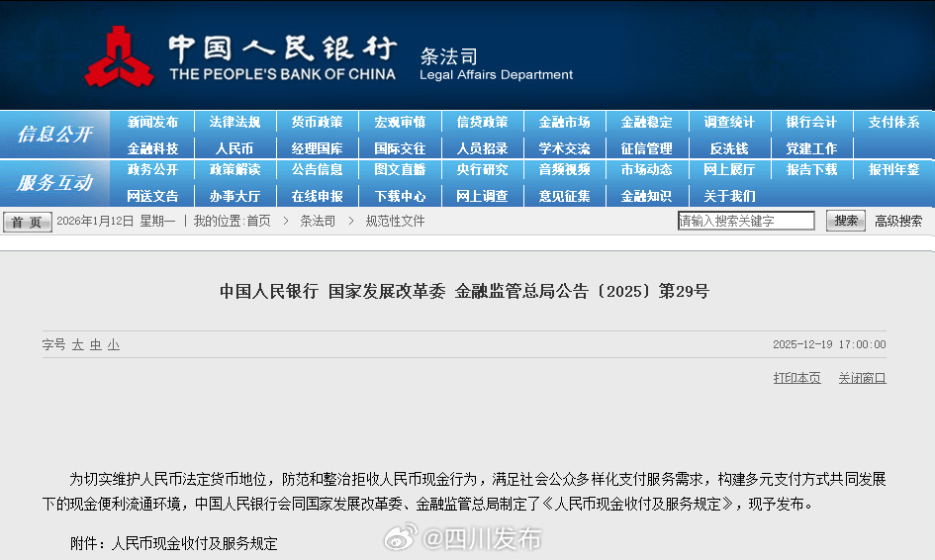Open 网送文告 menu item
Viewport: 935px width, 560px height.
pyautogui.click(x=152, y=196)
